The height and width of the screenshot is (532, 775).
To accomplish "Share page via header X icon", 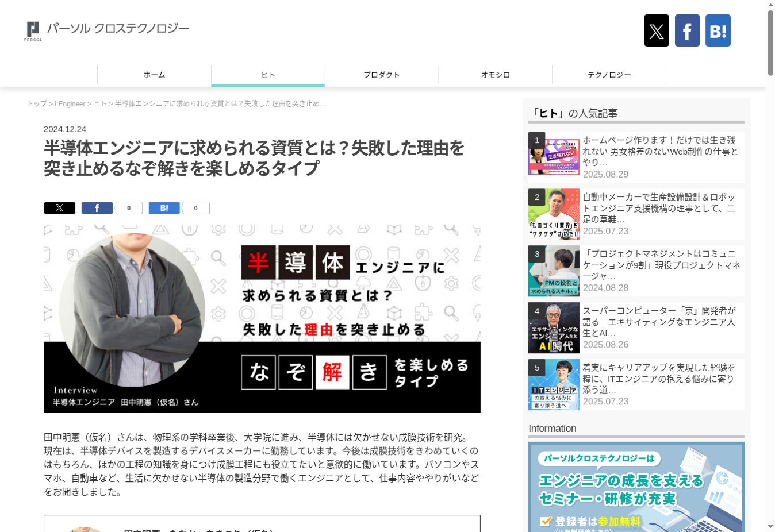I will click(x=657, y=30).
